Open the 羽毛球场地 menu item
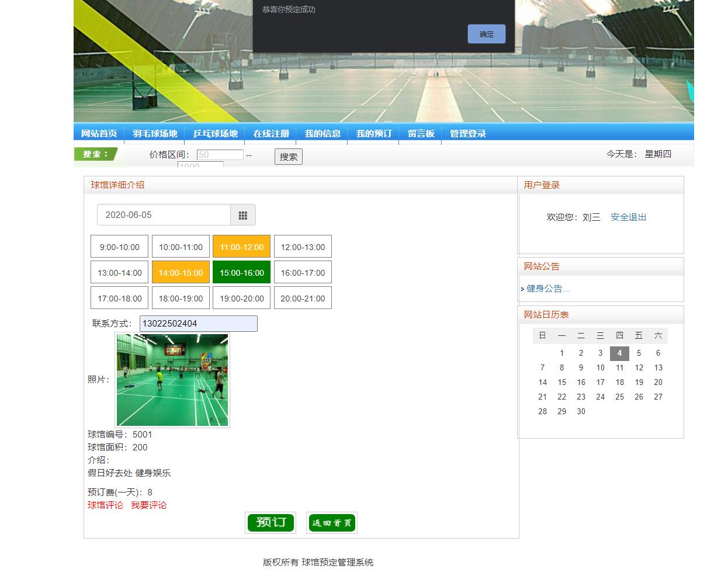Viewport: 728px width, 583px height. point(155,133)
